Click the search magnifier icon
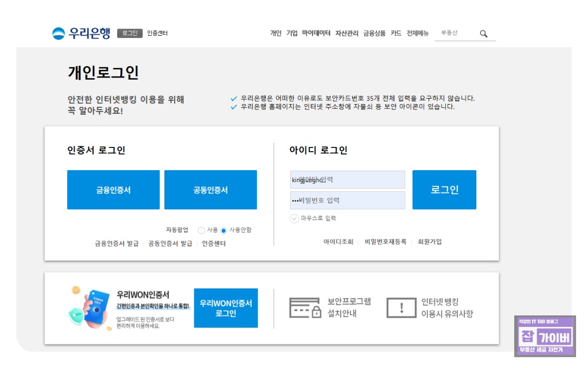This screenshot has width=588, height=368. point(484,34)
